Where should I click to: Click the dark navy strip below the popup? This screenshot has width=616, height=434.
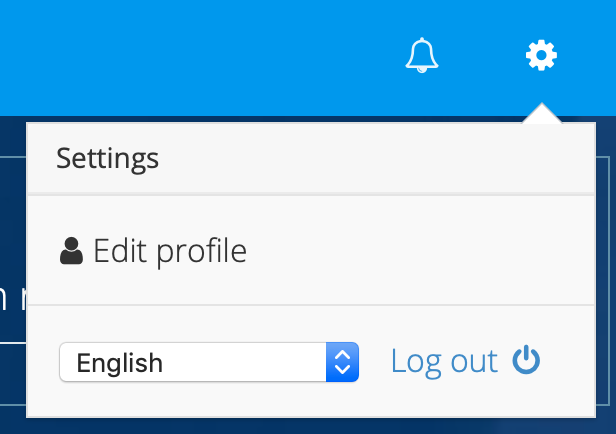pyautogui.click(x=308, y=426)
